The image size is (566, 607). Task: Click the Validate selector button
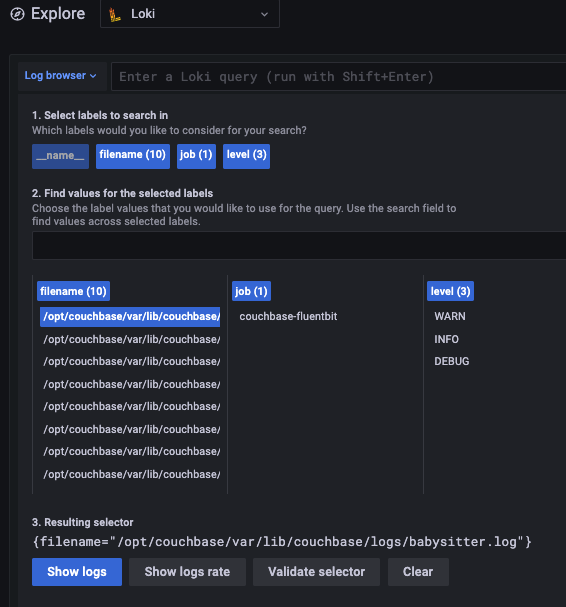pos(316,572)
